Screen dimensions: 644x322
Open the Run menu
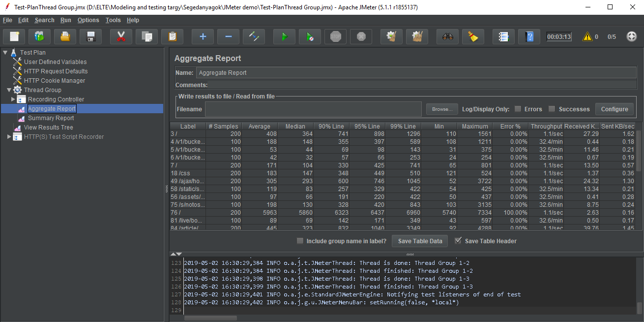click(x=66, y=20)
